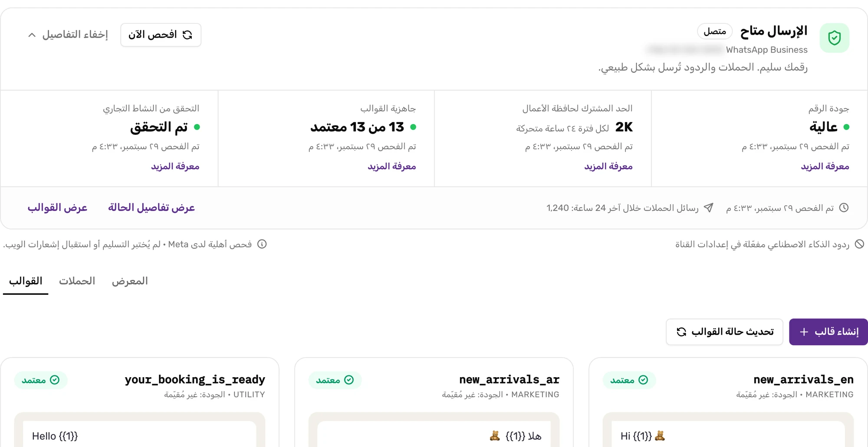Click the green dot beside 13 من 13 معتمد

413,127
